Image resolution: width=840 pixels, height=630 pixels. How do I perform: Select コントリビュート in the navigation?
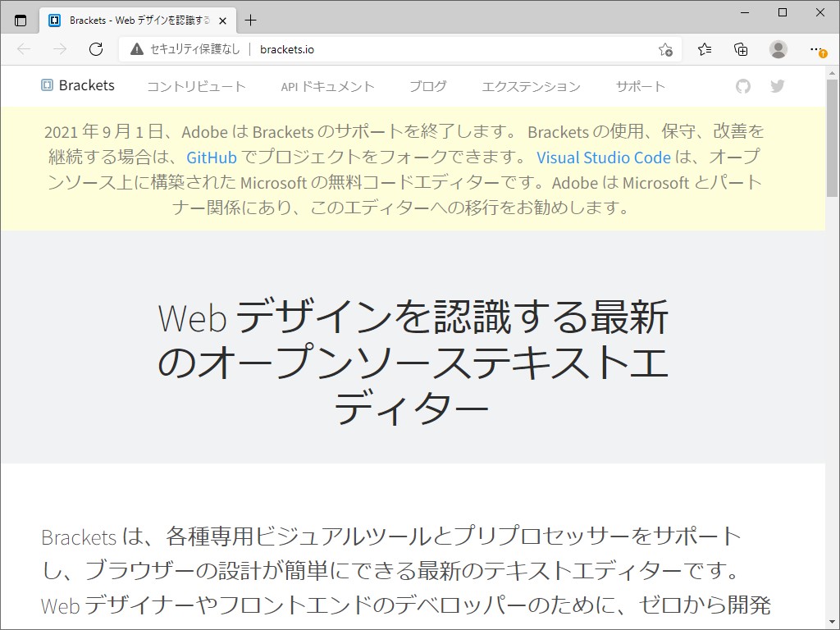197,85
